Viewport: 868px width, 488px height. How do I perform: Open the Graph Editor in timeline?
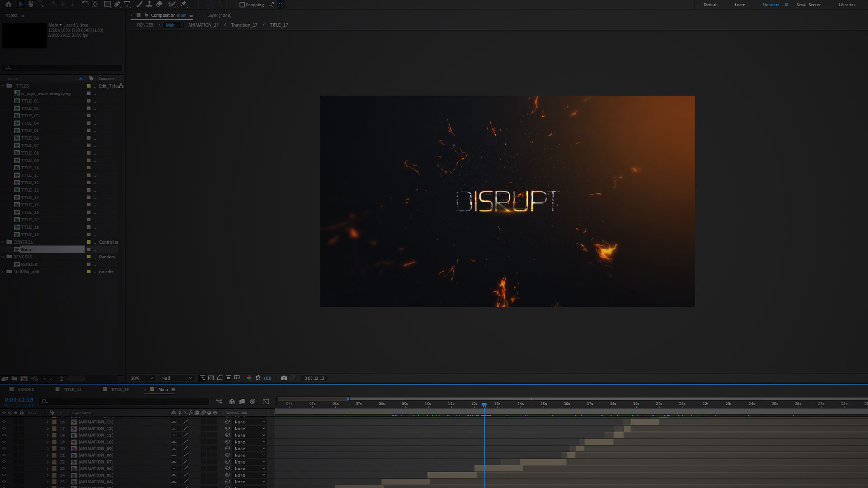pyautogui.click(x=266, y=401)
